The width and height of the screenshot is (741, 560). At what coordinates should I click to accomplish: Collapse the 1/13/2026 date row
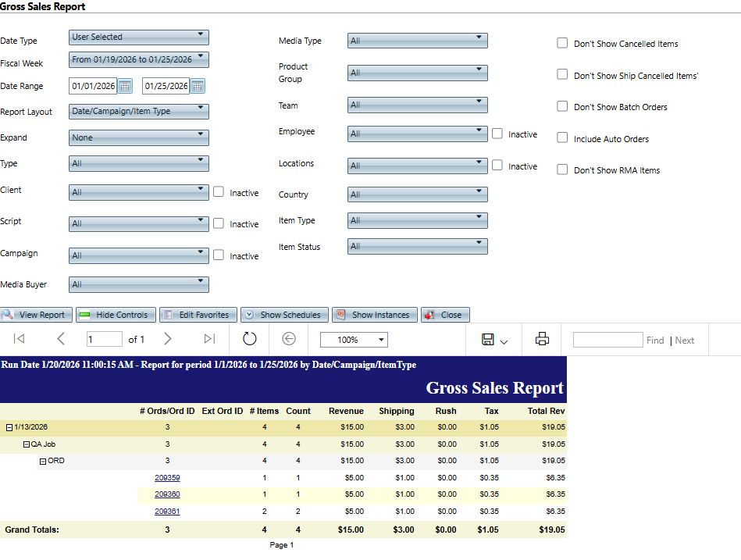[9, 427]
